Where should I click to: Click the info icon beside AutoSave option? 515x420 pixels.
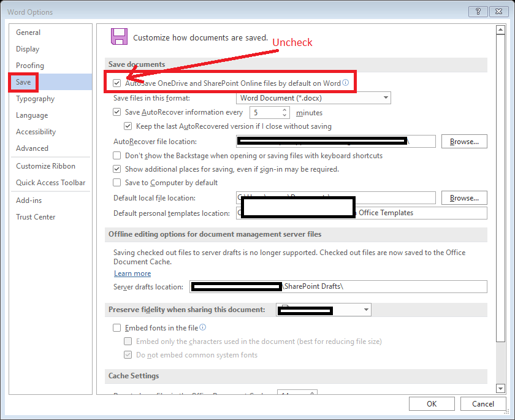(346, 83)
